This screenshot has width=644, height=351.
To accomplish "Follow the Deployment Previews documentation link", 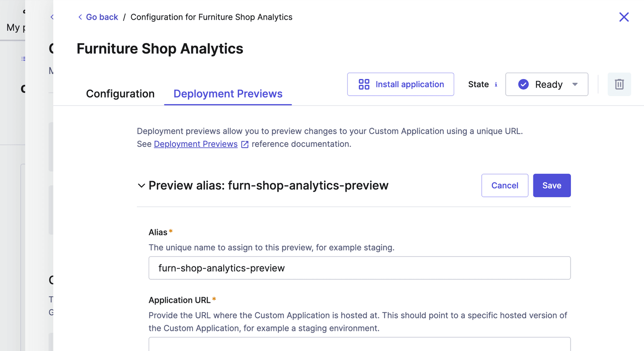I will (x=196, y=144).
